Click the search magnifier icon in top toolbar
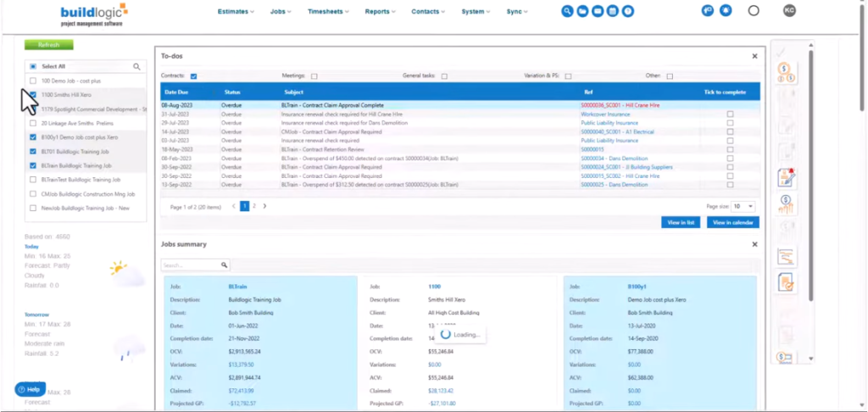 [x=567, y=11]
